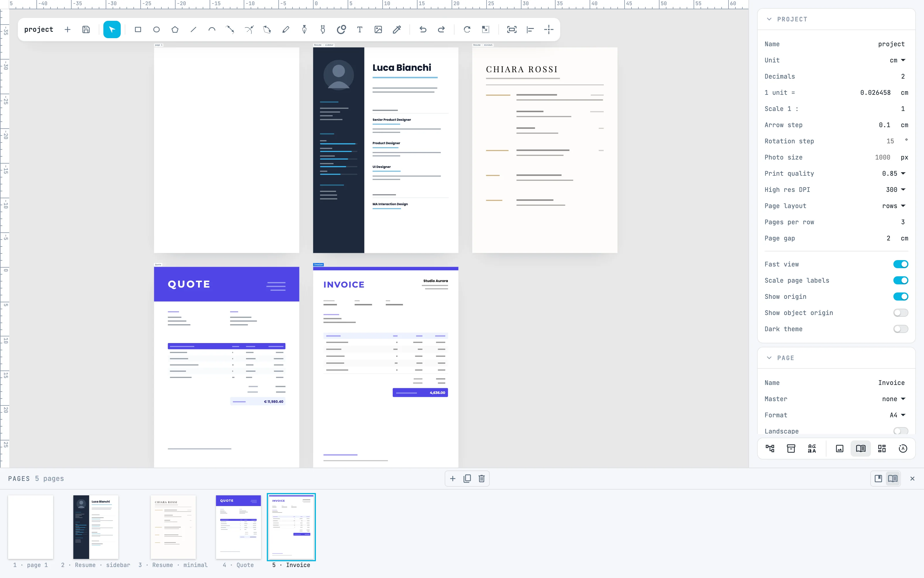This screenshot has height=578, width=924.
Task: Click the redo arrow icon
Action: [441, 29]
